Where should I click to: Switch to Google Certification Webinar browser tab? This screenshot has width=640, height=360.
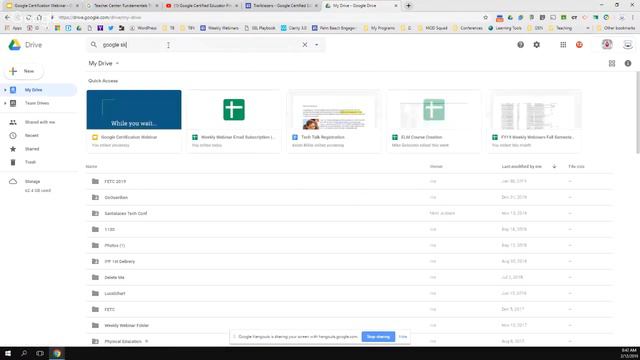pyautogui.click(x=42, y=6)
